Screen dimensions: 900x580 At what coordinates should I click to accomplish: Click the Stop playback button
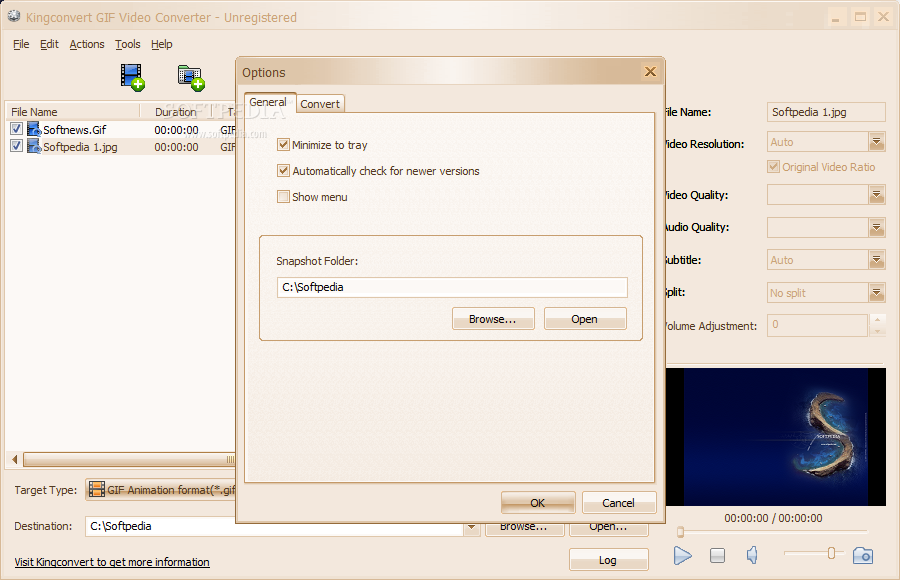[x=717, y=555]
